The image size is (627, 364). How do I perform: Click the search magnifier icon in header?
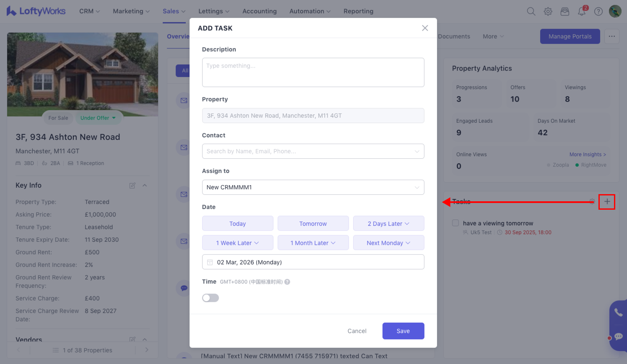(x=531, y=12)
